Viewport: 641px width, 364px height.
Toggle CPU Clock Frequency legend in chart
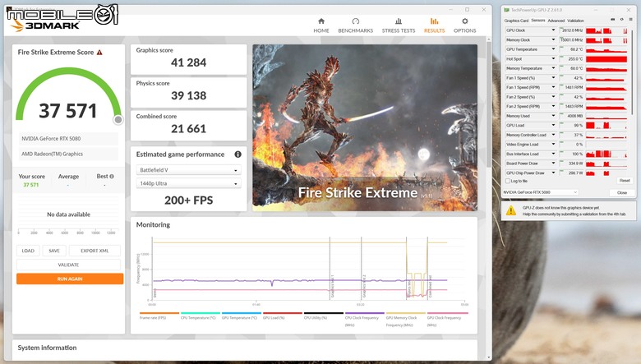(364, 320)
